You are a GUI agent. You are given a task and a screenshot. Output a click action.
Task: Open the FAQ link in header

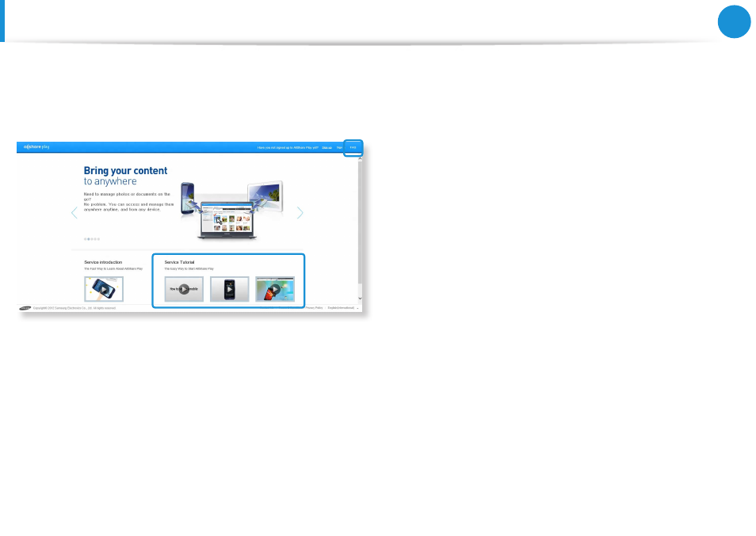coord(353,147)
